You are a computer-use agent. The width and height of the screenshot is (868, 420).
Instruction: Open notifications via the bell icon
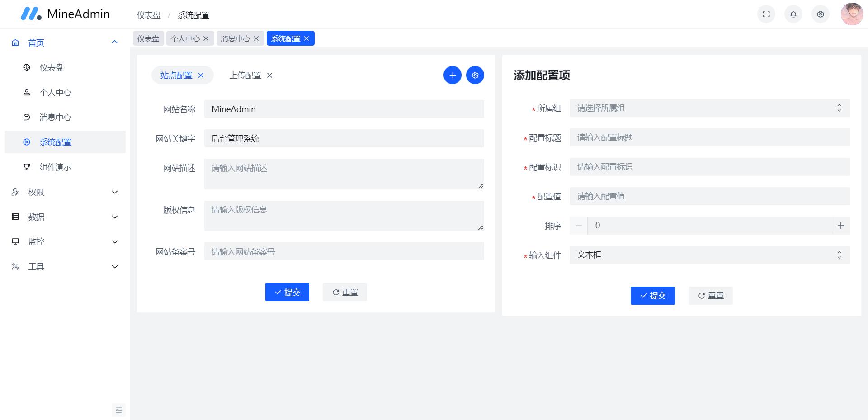pos(793,14)
